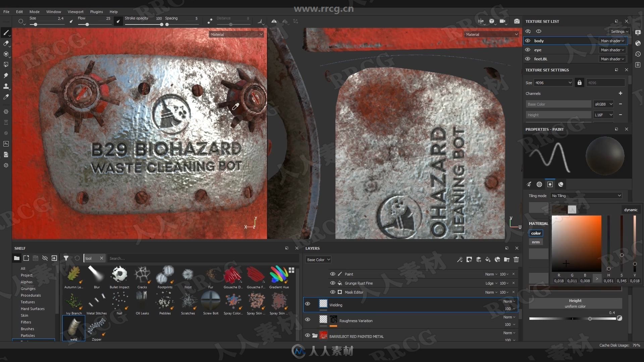Image resolution: width=644 pixels, height=362 pixels.
Task: Select the Projection tool
Action: tap(6, 54)
